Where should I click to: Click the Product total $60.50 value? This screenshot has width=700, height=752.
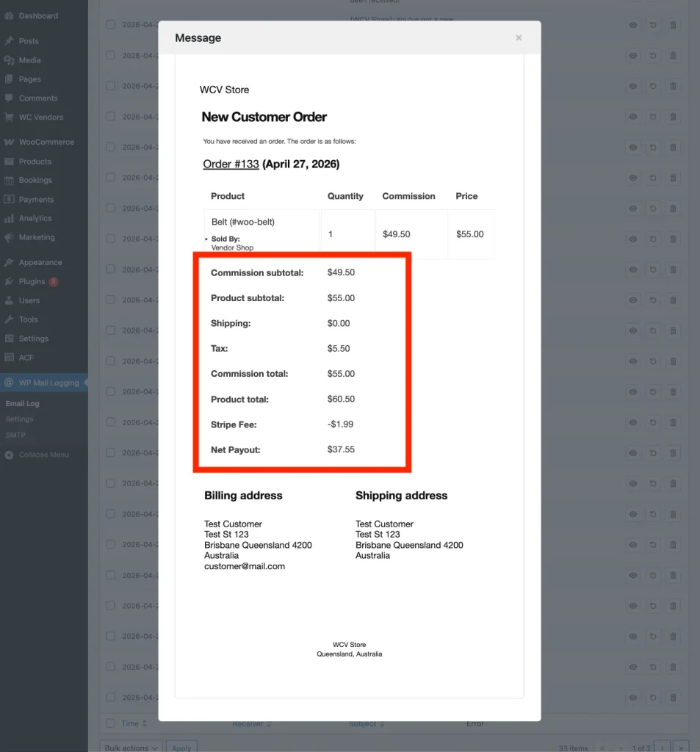point(341,399)
